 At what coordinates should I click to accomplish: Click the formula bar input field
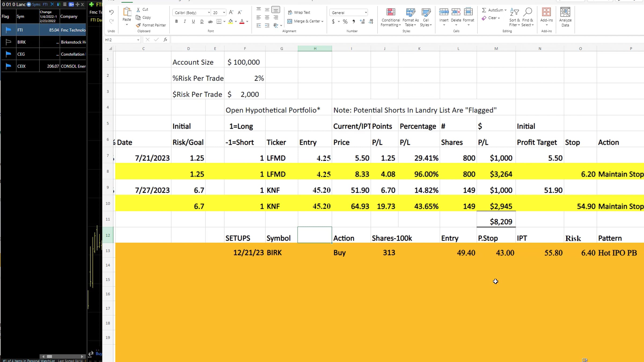407,40
